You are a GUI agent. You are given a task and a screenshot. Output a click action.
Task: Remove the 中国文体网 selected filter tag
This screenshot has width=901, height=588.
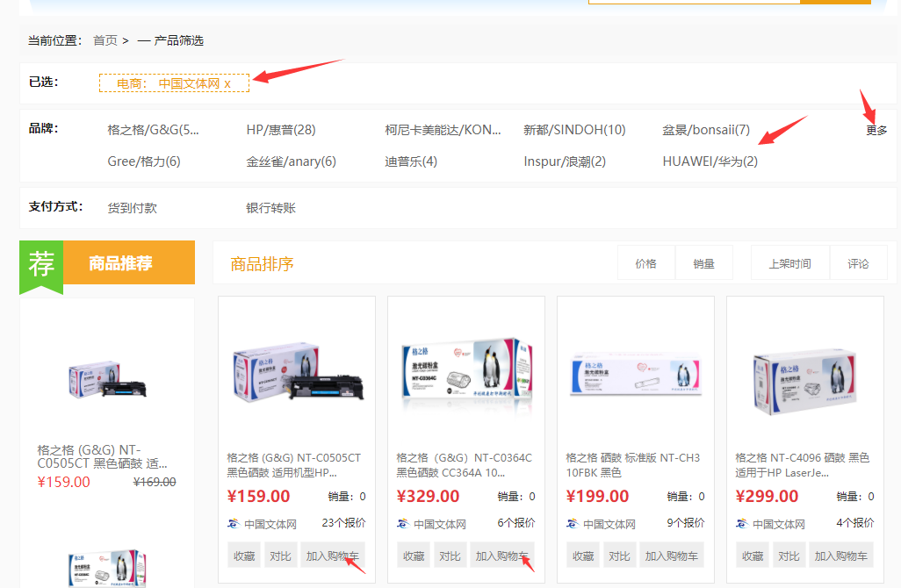[227, 84]
